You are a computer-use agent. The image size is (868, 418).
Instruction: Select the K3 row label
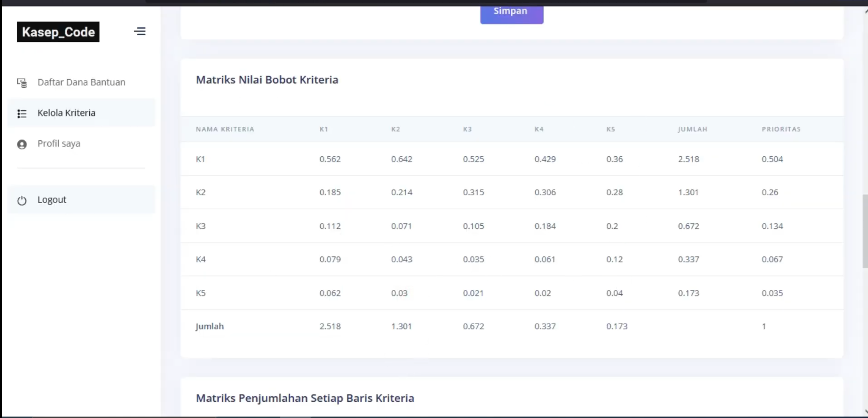pos(201,226)
